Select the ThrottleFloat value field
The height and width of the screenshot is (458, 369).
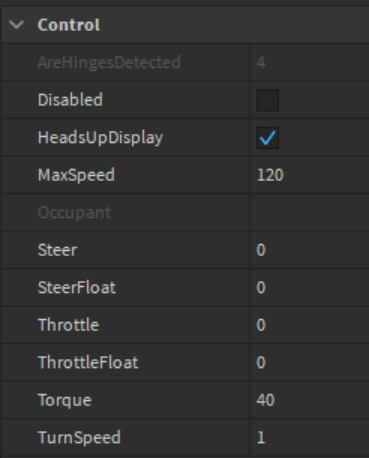tap(309, 363)
